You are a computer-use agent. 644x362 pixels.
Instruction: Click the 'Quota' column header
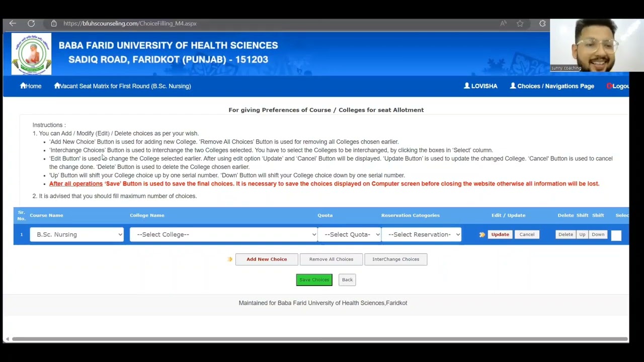click(x=325, y=215)
